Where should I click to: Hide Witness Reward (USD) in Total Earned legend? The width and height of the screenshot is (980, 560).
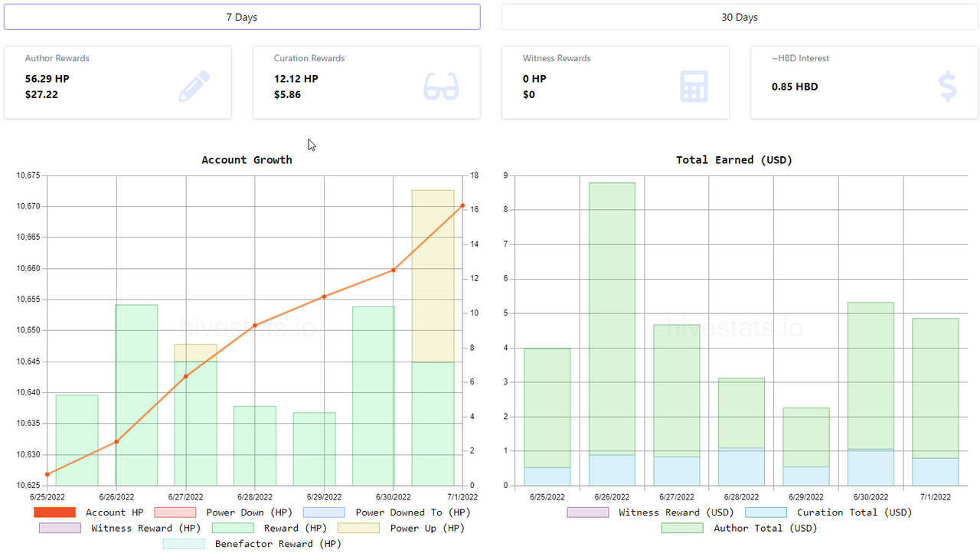pyautogui.click(x=650, y=513)
